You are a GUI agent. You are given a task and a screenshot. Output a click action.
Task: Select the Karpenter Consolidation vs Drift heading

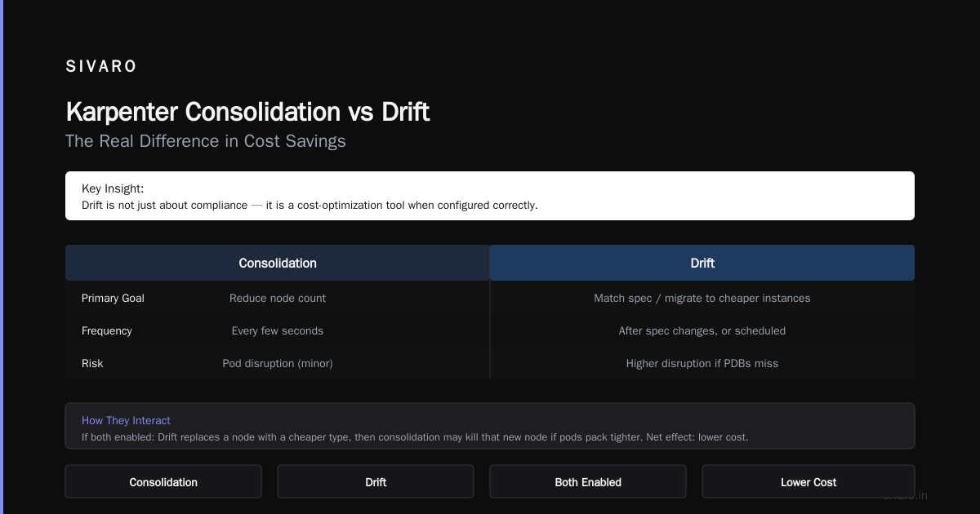(247, 112)
